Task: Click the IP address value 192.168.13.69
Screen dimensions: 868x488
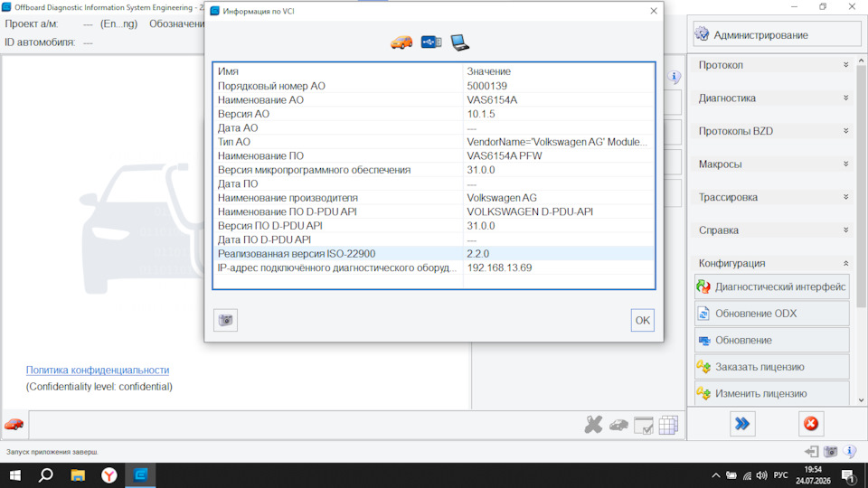Action: 499,267
